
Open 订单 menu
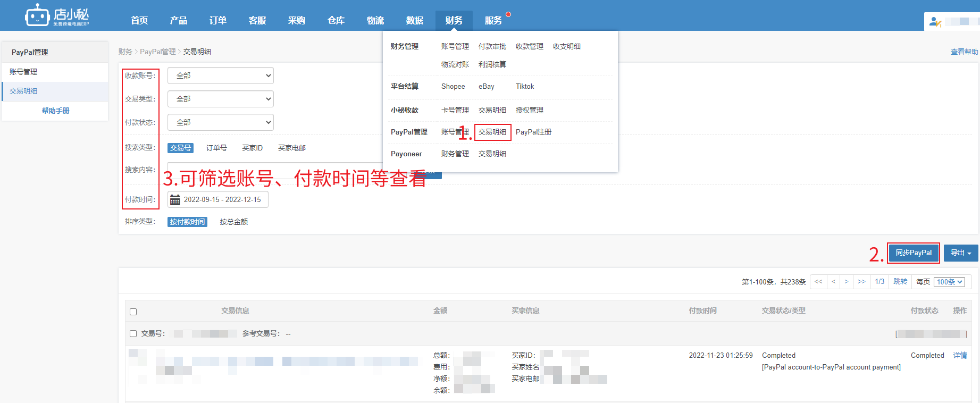pos(218,20)
